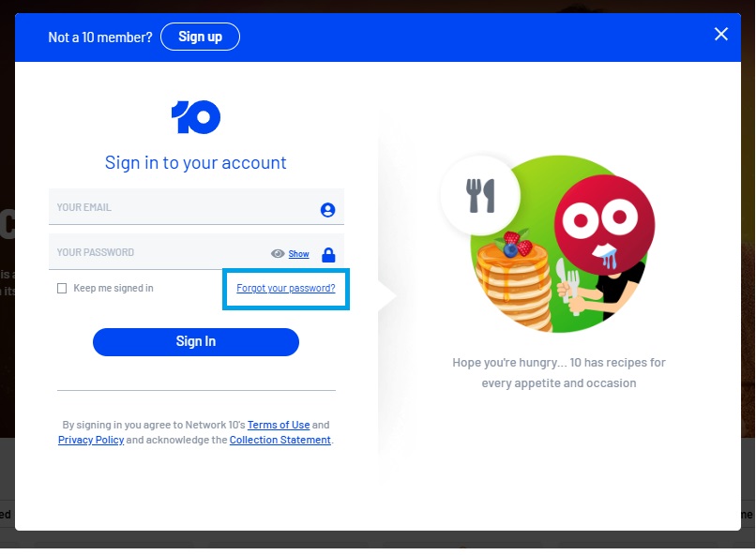756x555 pixels.
Task: Click the Sign up button
Action: point(200,37)
